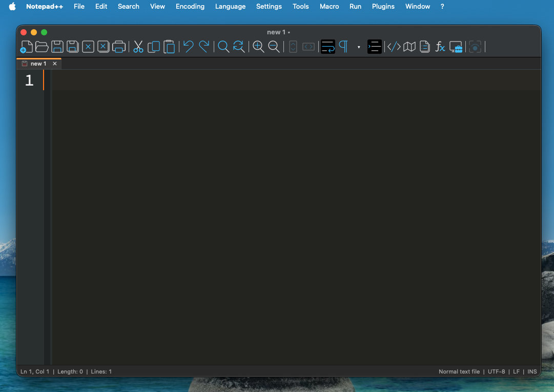The height and width of the screenshot is (392, 554).
Task: Click line number 1 in margin
Action: pos(29,80)
